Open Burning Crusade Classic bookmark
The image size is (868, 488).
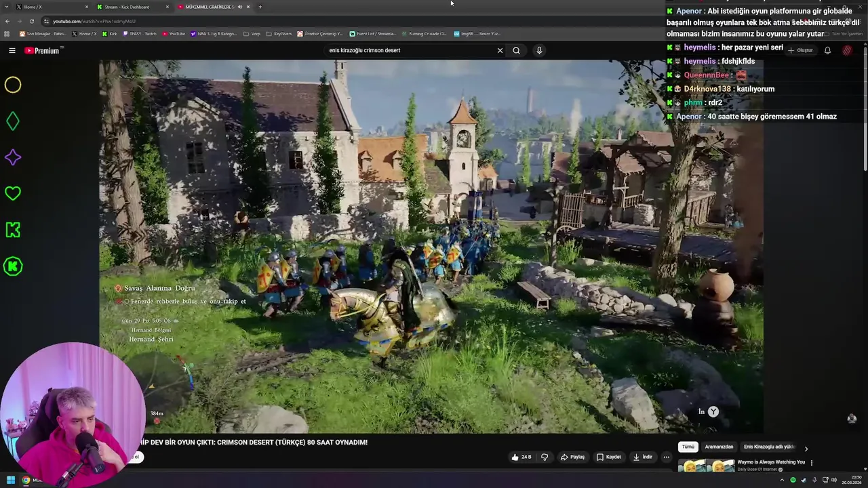pyautogui.click(x=425, y=33)
